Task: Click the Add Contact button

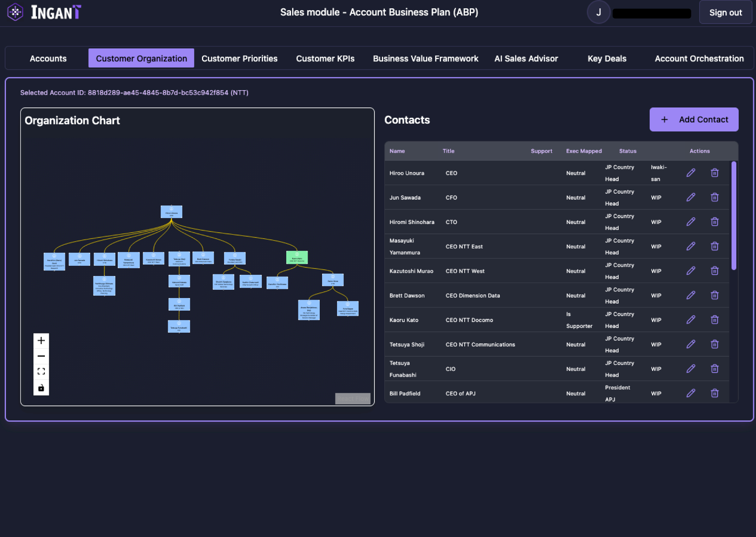Action: [694, 119]
